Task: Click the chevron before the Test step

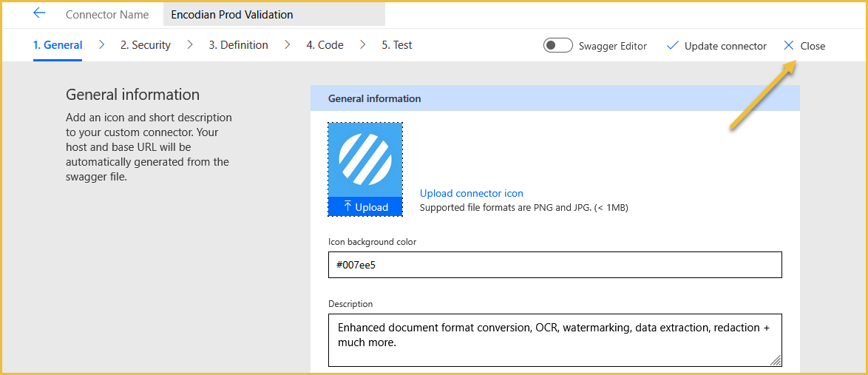Action: coord(362,45)
